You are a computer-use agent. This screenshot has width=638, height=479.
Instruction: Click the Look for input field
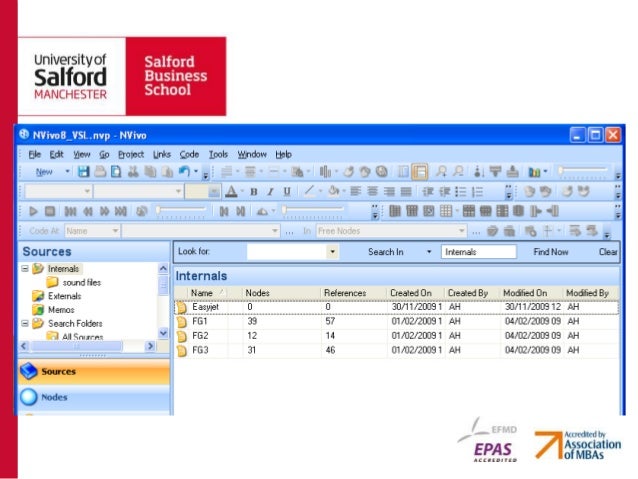tap(287, 252)
